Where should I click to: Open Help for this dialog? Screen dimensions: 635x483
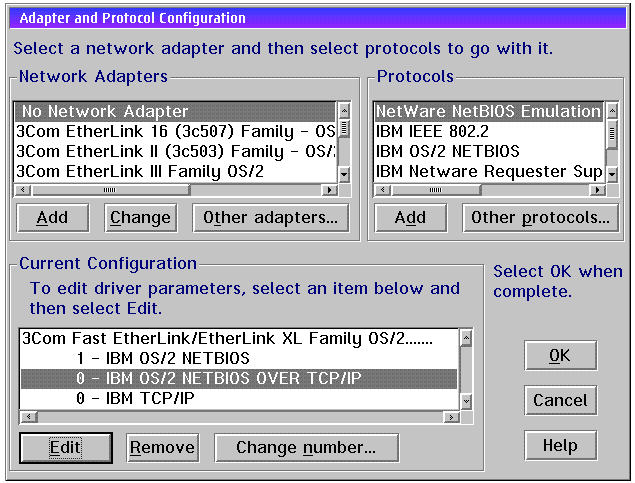click(x=560, y=445)
